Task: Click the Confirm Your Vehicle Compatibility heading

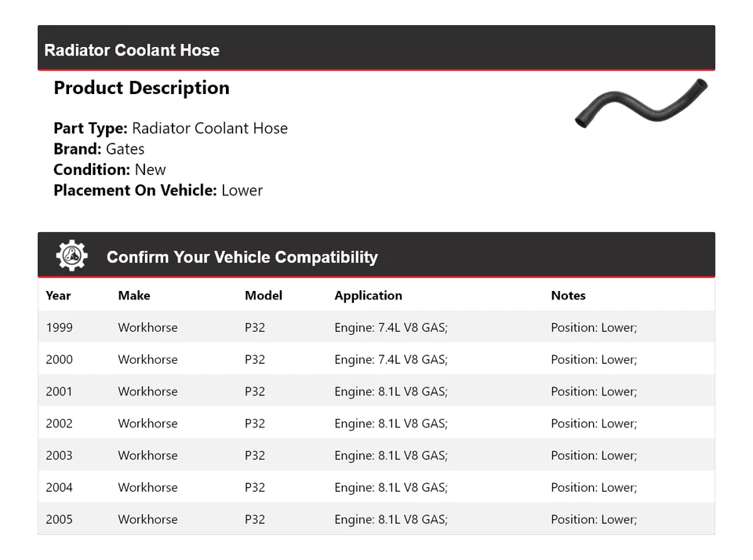Action: click(242, 257)
